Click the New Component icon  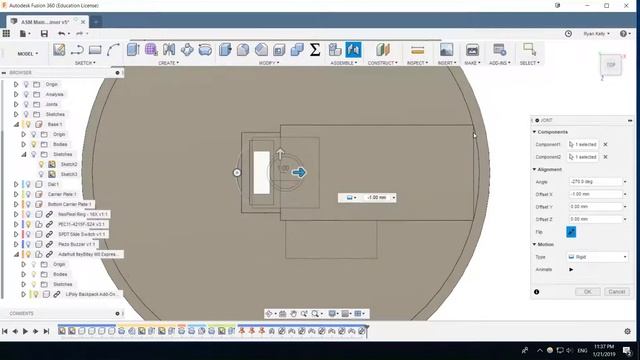(335, 50)
